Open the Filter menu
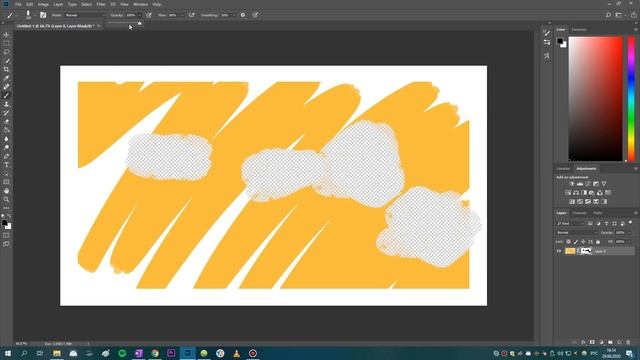640x360 pixels. tap(101, 4)
